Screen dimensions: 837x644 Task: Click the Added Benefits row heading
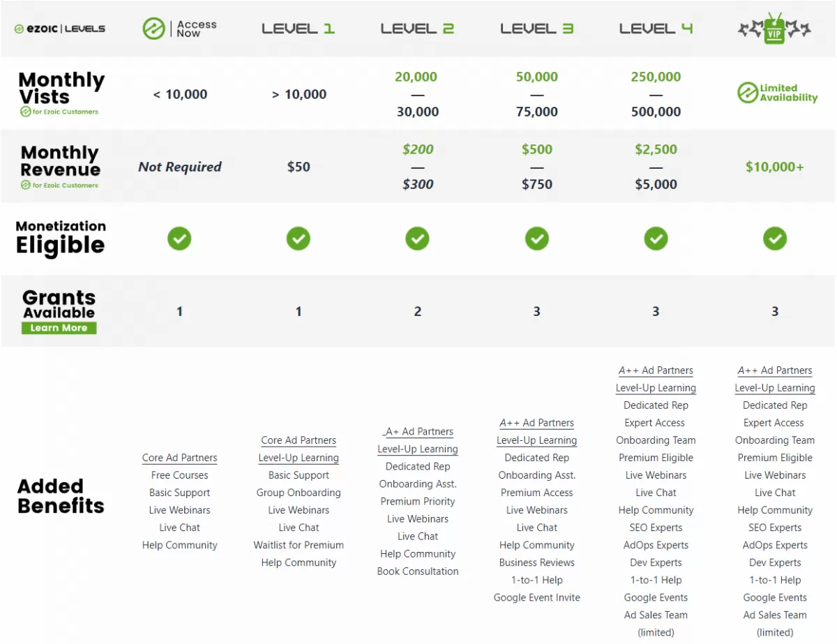[x=61, y=496]
